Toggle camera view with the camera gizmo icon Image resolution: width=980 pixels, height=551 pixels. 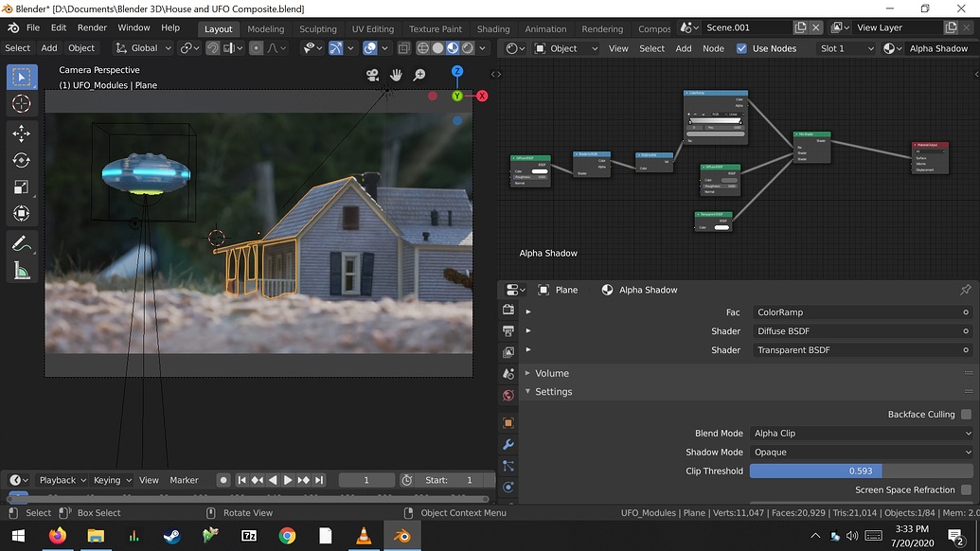tap(372, 75)
